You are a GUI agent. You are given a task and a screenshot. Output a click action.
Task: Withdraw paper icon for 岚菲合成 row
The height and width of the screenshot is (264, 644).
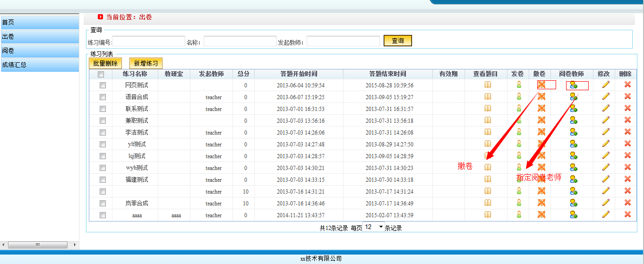[541, 203]
